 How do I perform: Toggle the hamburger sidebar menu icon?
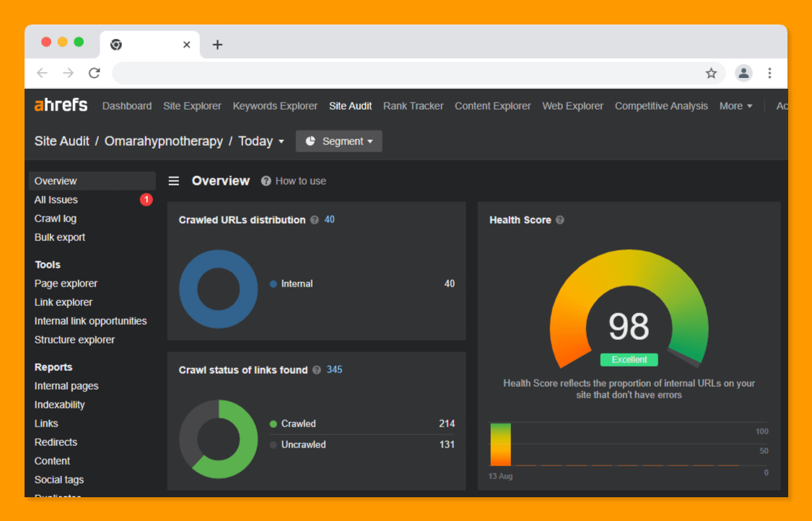[x=174, y=181]
